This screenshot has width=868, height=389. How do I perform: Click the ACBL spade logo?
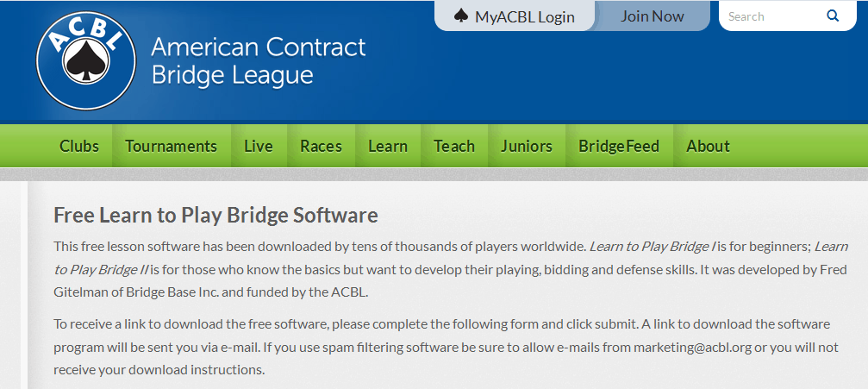tap(86, 60)
